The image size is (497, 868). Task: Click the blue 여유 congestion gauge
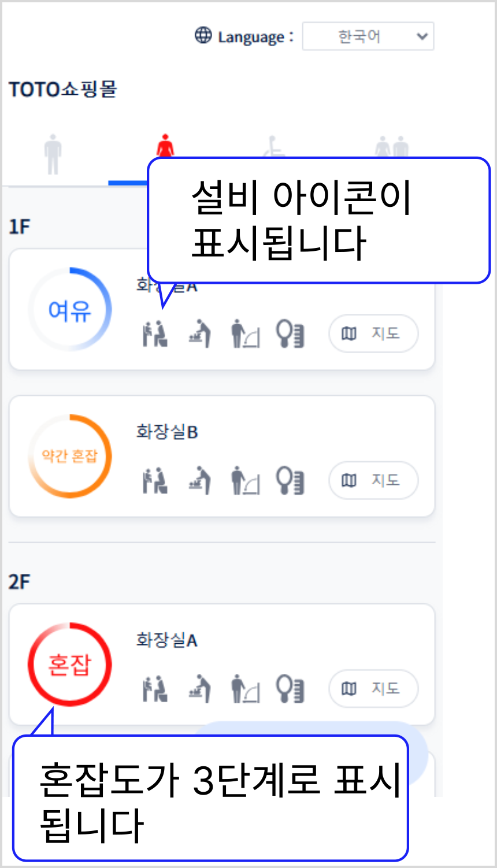70,310
